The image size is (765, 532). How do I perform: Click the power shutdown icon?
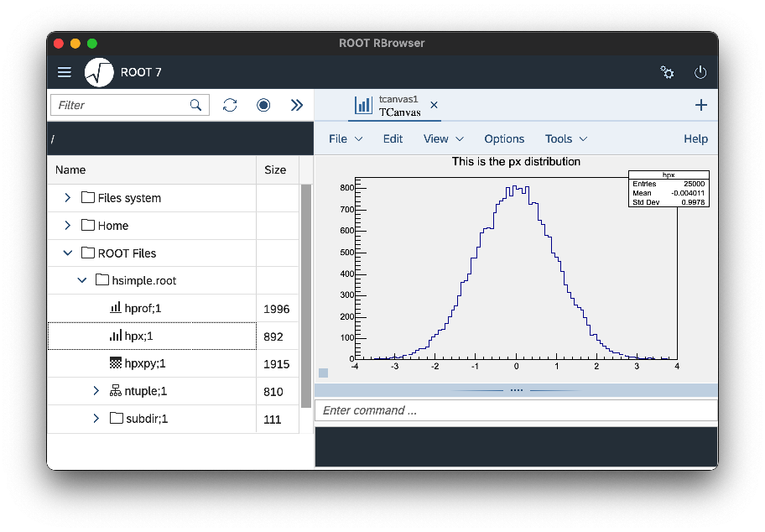700,72
